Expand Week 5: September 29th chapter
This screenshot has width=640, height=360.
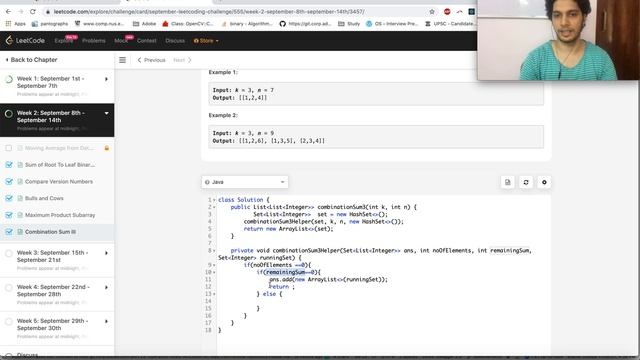click(107, 321)
